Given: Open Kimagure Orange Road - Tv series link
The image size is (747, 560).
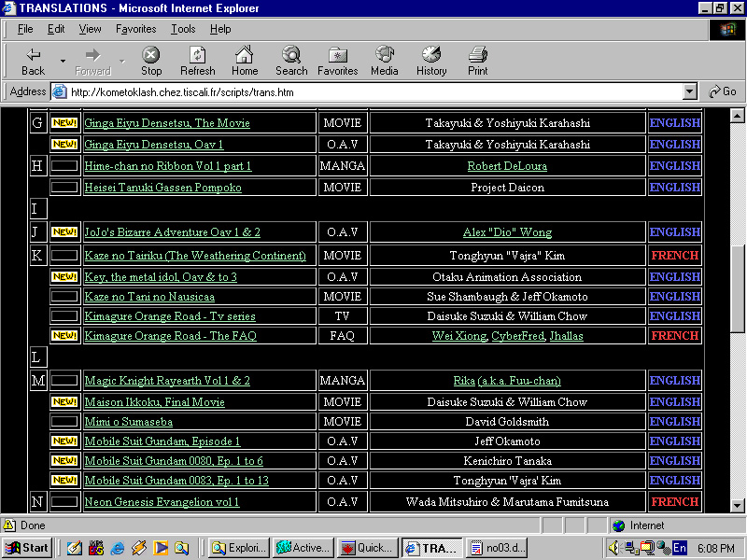Looking at the screenshot, I should pos(170,316).
